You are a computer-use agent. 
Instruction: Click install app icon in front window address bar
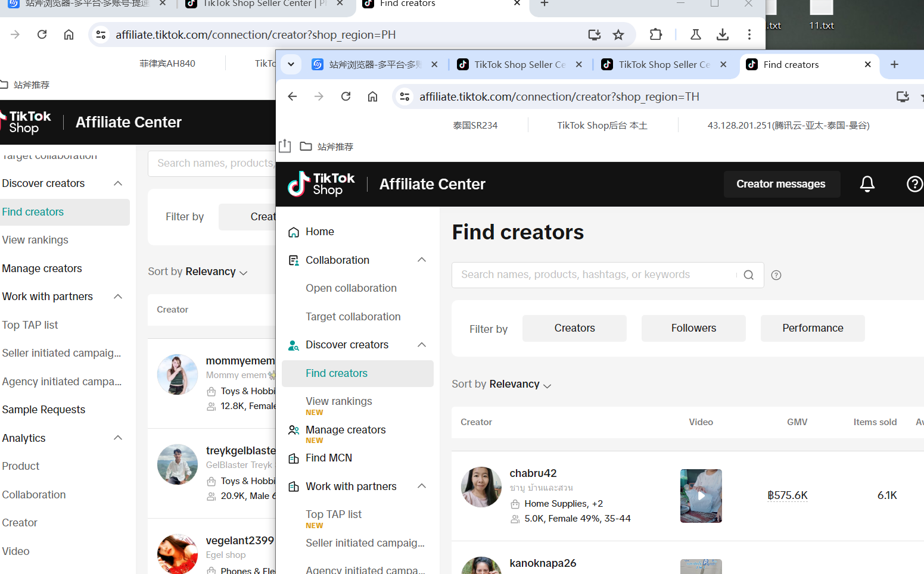tap(903, 96)
